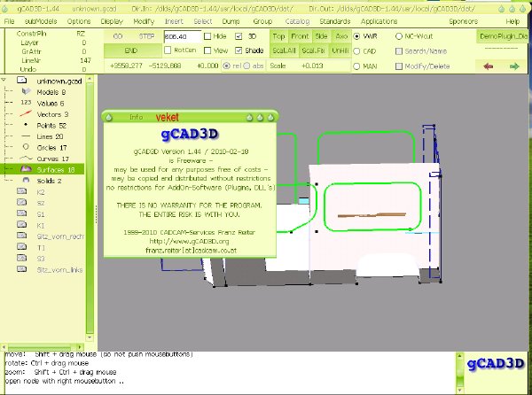Click the red Vectors arrow icon
Image resolution: width=532 pixels, height=395 pixels.
[x=26, y=114]
